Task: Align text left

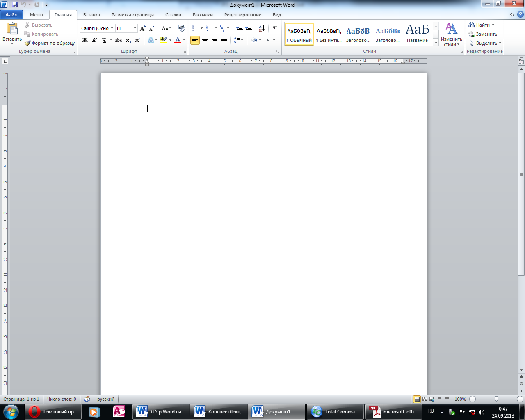Action: click(195, 40)
